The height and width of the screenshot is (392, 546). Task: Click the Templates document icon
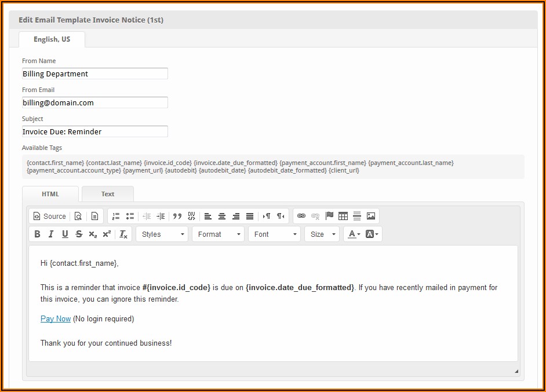click(94, 217)
